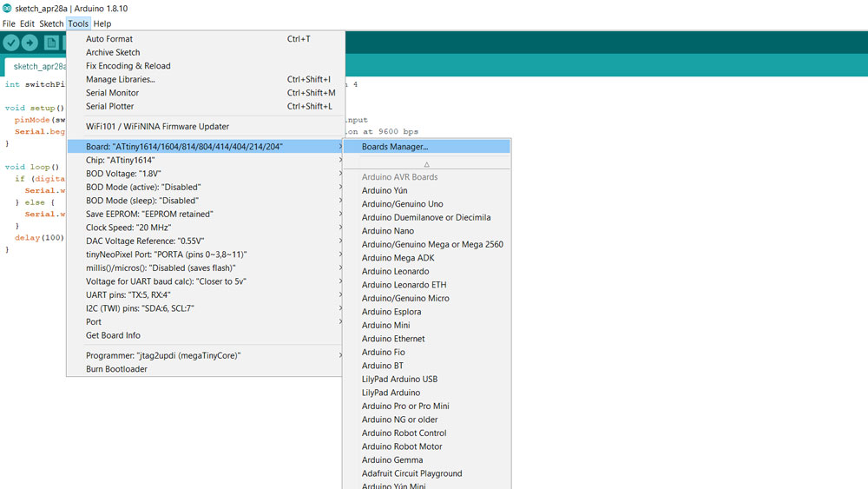Screen dimensions: 868x489
Task: Expand Clock Speed "20 MHz" submenu
Action: coord(205,228)
